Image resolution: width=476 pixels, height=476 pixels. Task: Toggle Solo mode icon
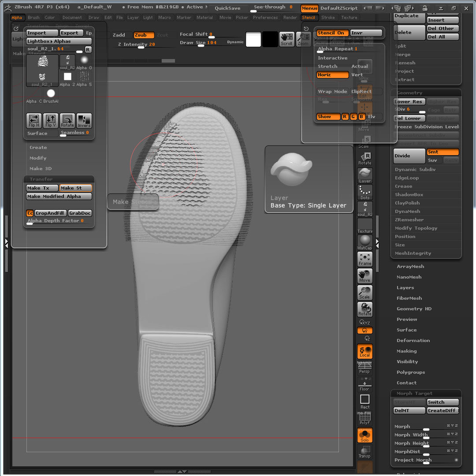(364, 435)
